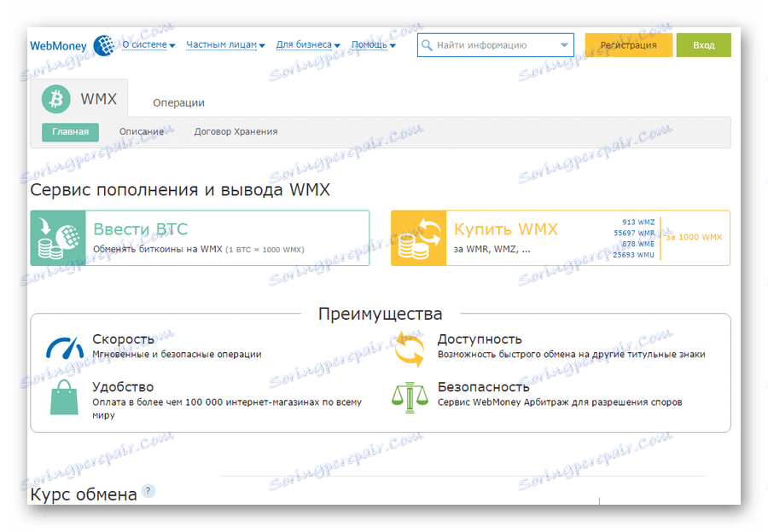Click the Регистрация button
This screenshot has height=532, width=768.
628,45
